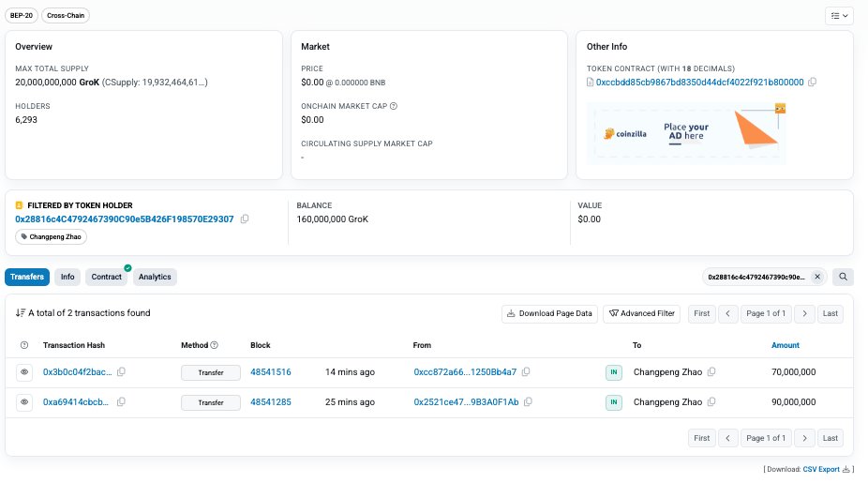Open the Analytics tab
Screen dimensions: 868x483
point(155,277)
